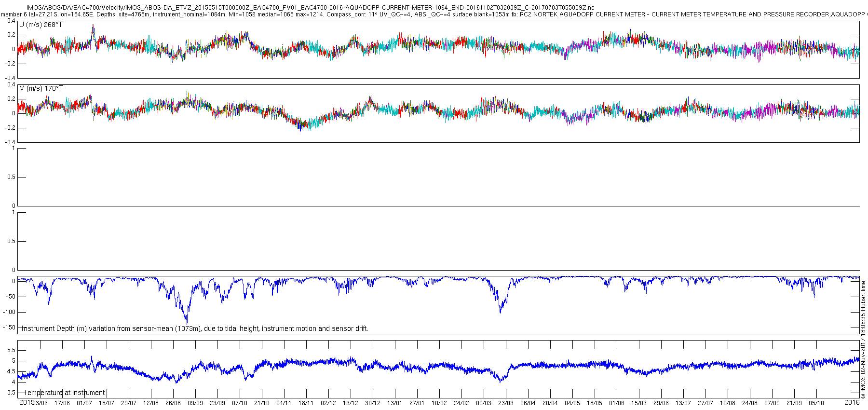868x410 pixels.
Task: Select the 18/11 date tick label
Action: (306, 403)
